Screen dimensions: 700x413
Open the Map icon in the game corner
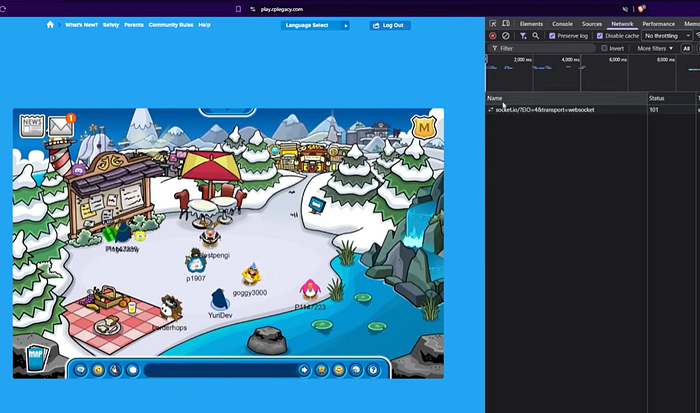pyautogui.click(x=37, y=357)
